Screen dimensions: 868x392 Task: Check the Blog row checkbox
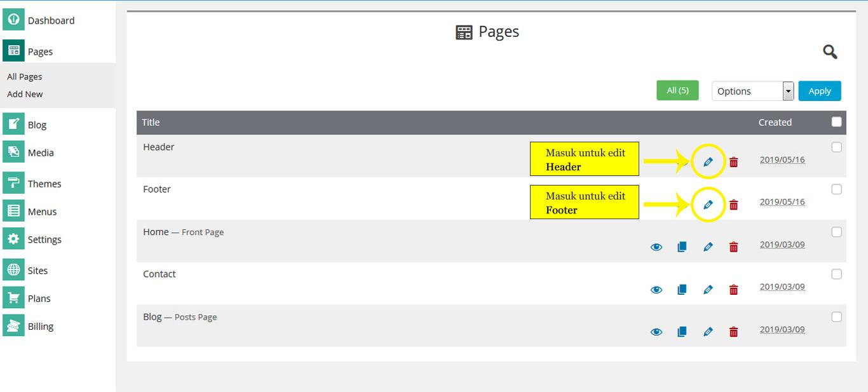click(x=836, y=316)
